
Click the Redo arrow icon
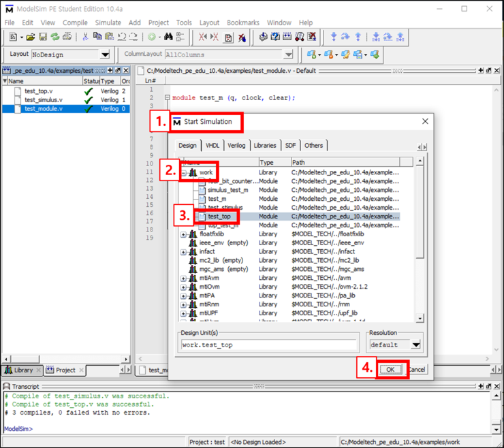pyautogui.click(x=133, y=37)
